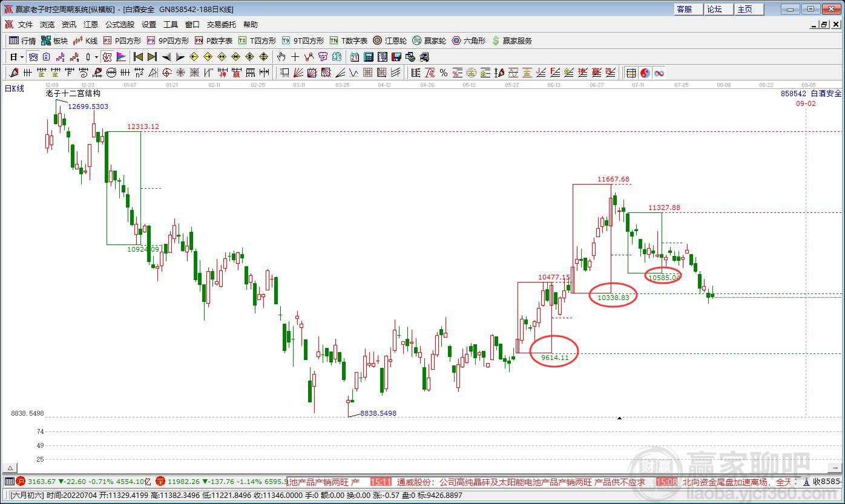Click the 主页 button
Image resolution: width=845 pixels, height=504 pixels.
(749, 9)
